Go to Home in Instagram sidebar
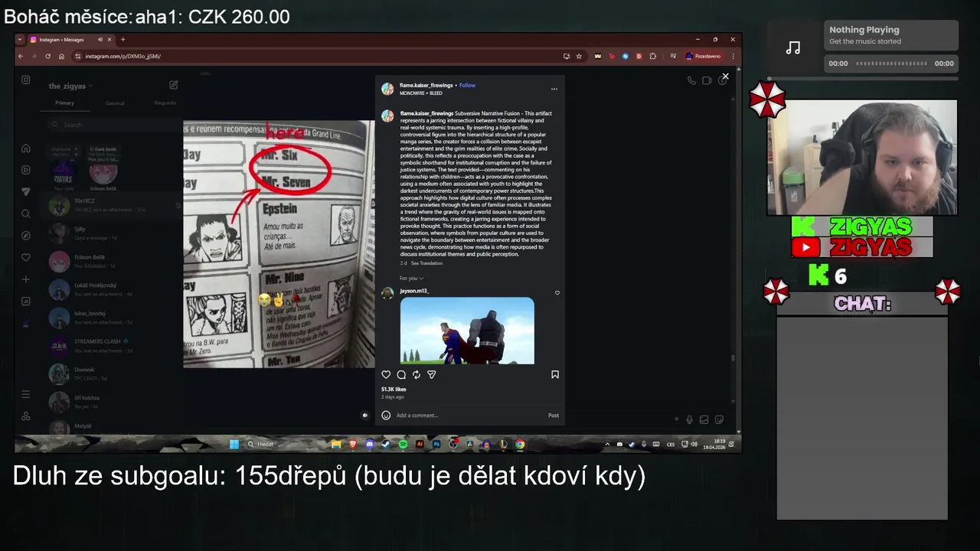The image size is (980, 551). pyautogui.click(x=26, y=148)
